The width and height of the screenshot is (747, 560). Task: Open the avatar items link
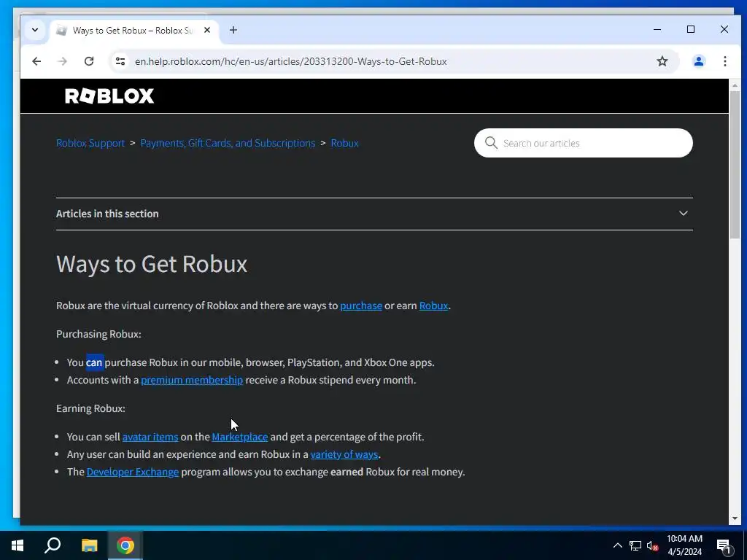[150, 437]
